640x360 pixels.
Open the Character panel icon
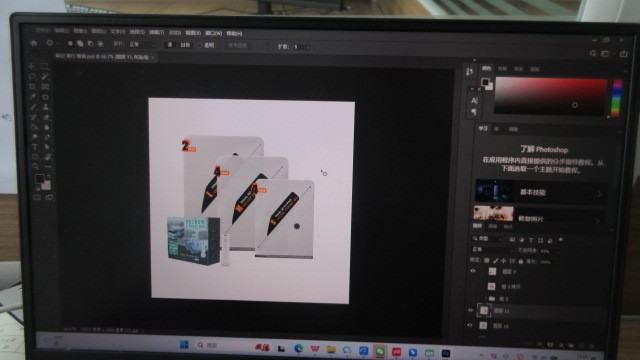tap(474, 100)
